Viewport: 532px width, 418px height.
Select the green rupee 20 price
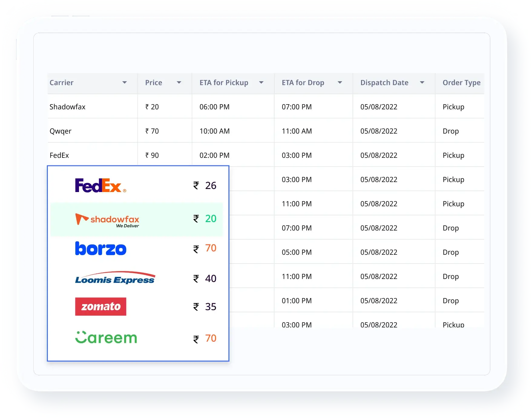205,219
